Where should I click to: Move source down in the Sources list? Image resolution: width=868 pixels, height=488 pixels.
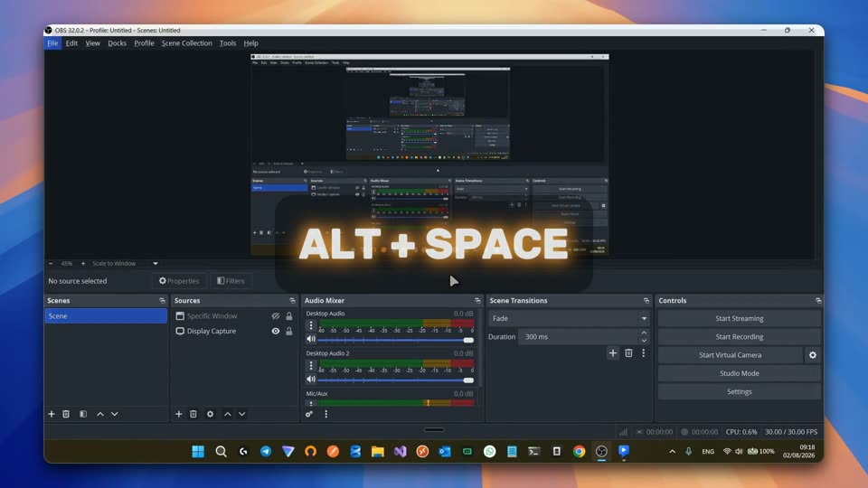click(x=242, y=414)
